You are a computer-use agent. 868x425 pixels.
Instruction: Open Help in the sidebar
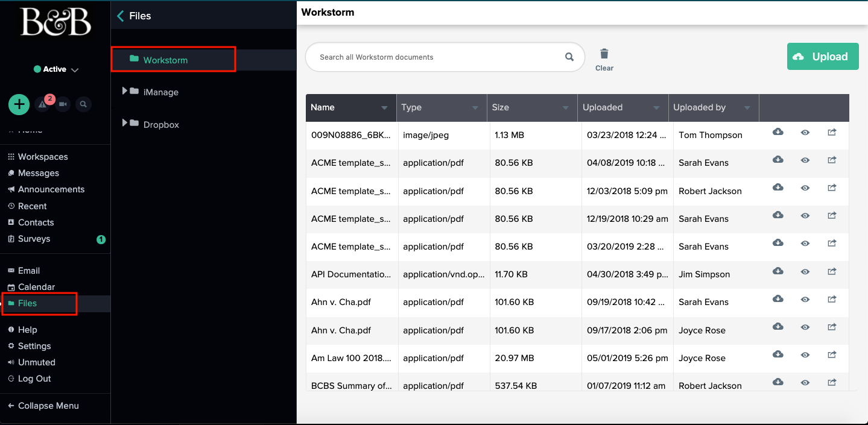22,330
